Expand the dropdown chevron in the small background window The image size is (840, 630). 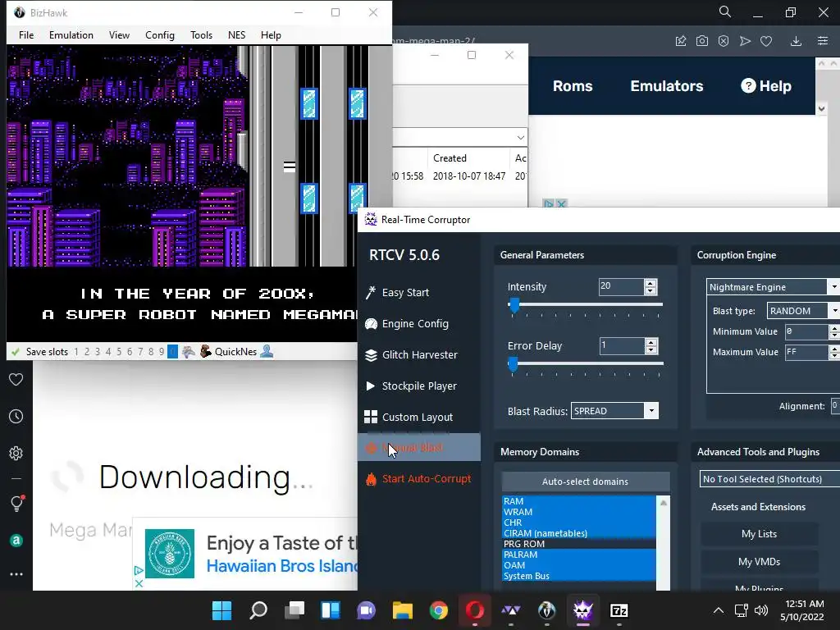point(520,138)
